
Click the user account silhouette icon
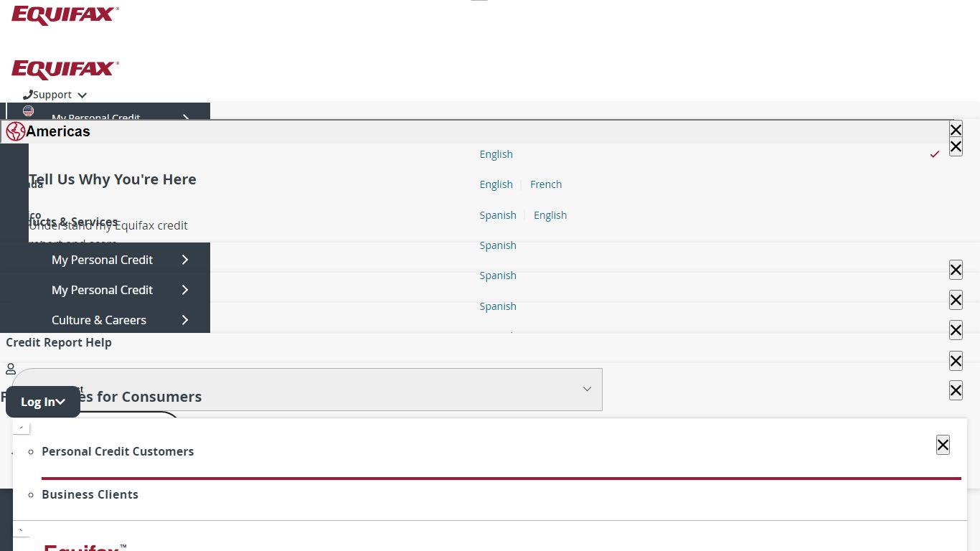point(11,369)
